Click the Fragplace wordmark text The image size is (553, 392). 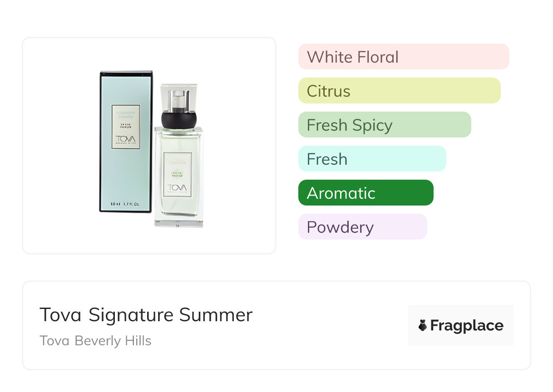coord(466,325)
